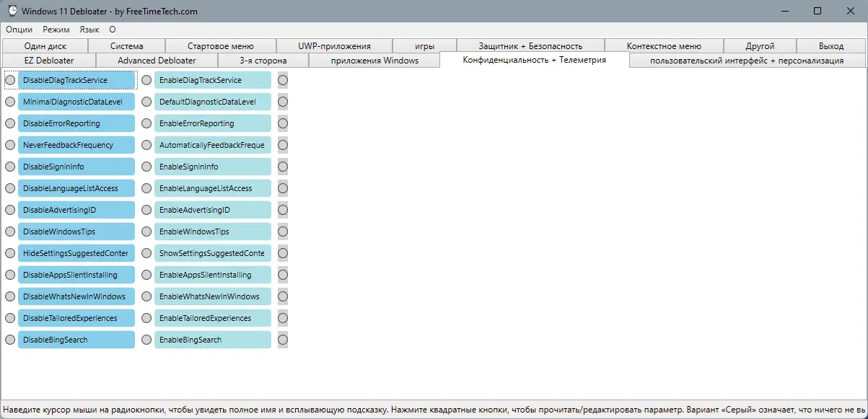The image size is (868, 419).
Task: Select the EnableAdvertisingID radio button
Action: [146, 210]
